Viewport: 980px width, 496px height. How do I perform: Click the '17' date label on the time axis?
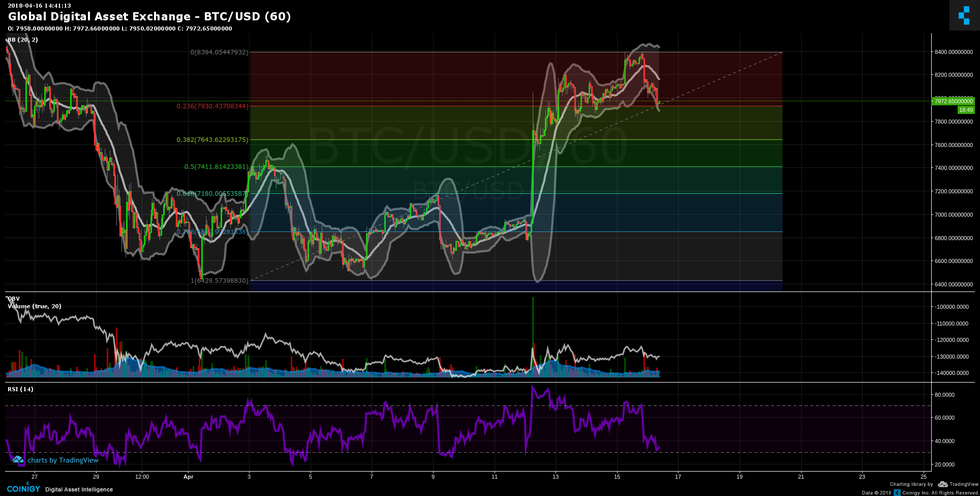(678, 477)
